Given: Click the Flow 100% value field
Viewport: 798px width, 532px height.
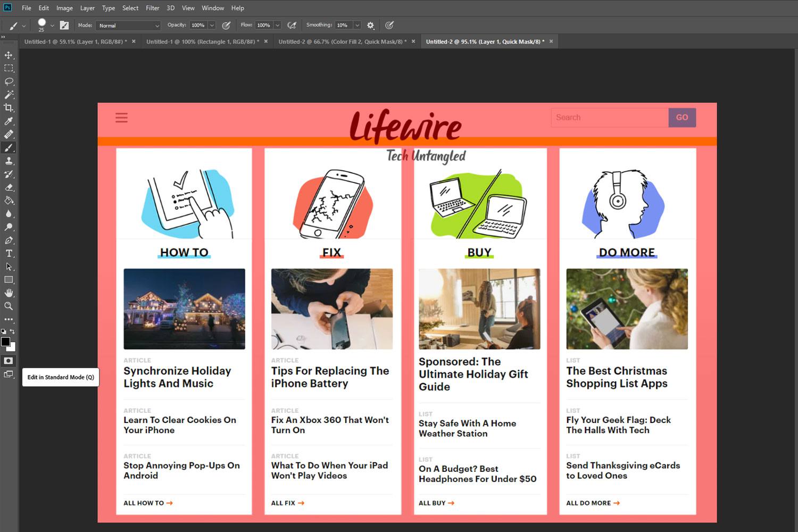Looking at the screenshot, I should (264, 25).
